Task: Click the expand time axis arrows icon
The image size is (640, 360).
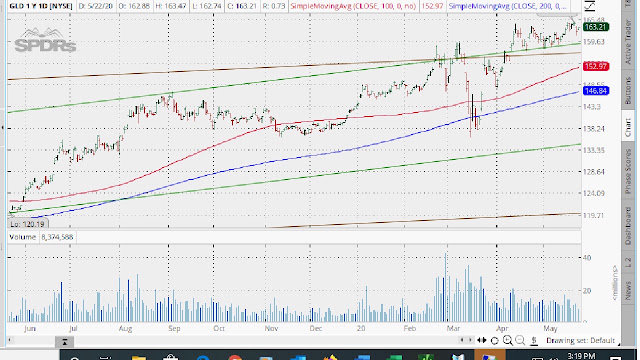Action: [x=482, y=340]
